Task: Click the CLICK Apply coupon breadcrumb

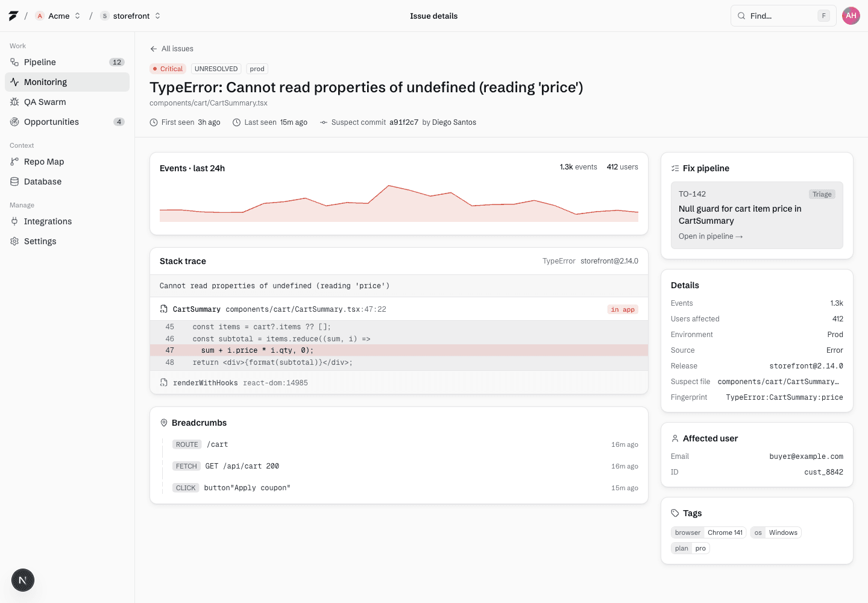Action: [x=405, y=488]
